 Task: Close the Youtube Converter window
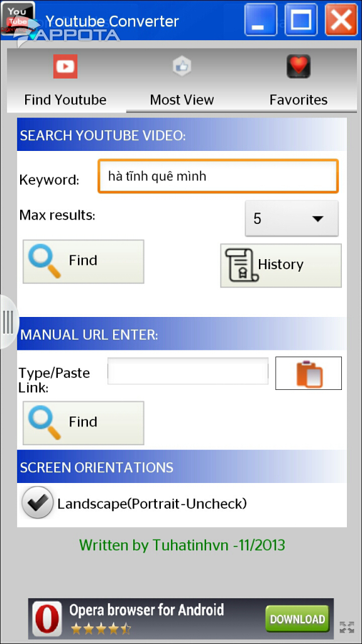point(341,19)
